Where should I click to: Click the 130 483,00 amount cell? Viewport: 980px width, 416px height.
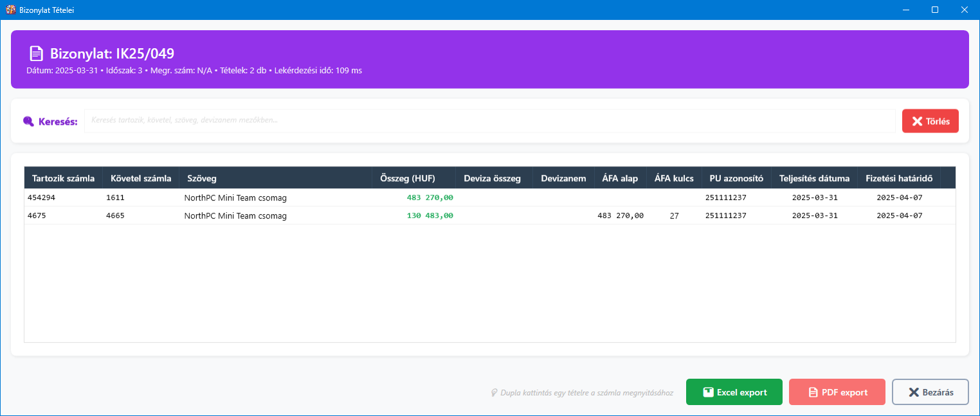pos(430,216)
